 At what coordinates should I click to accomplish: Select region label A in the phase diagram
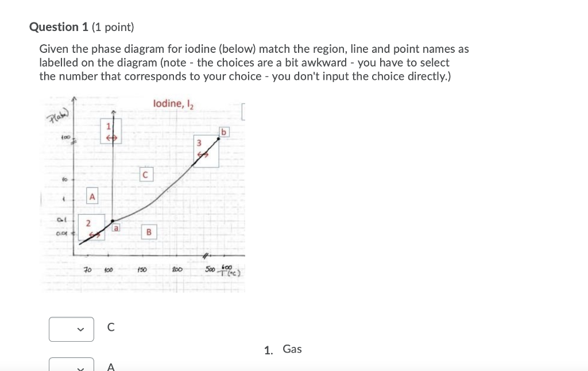pyautogui.click(x=92, y=196)
